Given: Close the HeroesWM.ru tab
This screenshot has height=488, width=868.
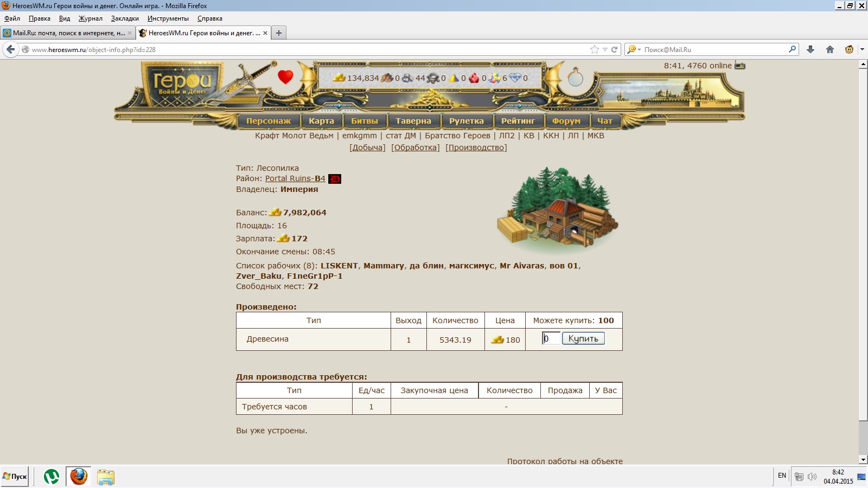Looking at the screenshot, I should [x=265, y=33].
